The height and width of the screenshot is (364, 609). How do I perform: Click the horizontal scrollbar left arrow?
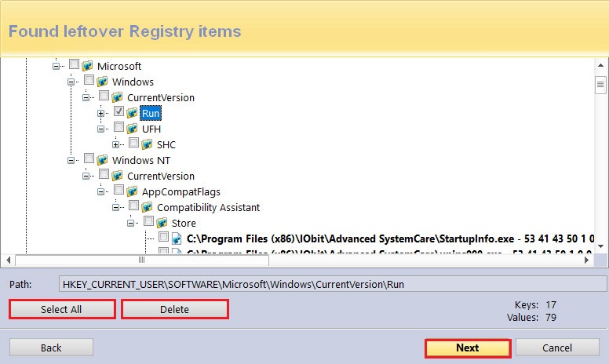click(8, 260)
